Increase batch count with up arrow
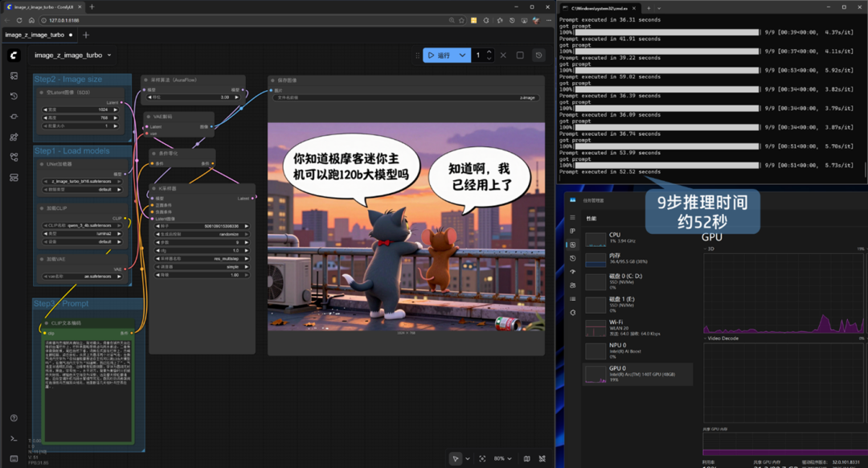Screen dimensions: 868x468 pos(489,52)
